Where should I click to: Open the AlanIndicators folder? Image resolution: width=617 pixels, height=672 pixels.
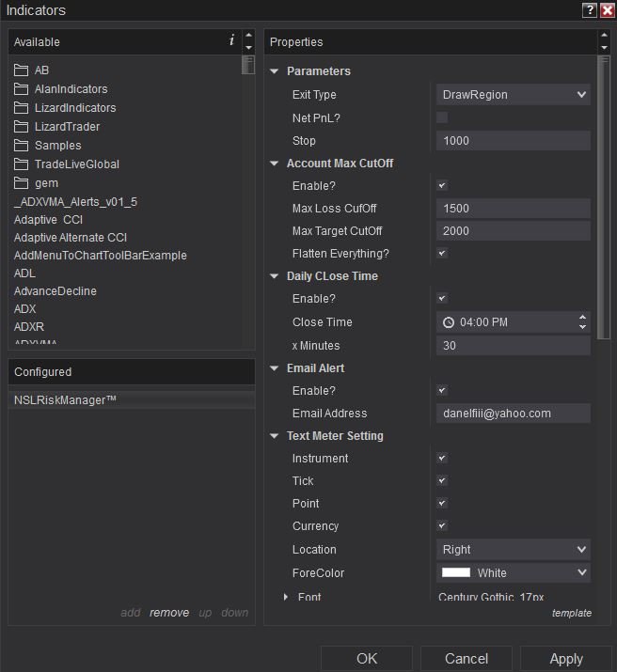pyautogui.click(x=71, y=89)
